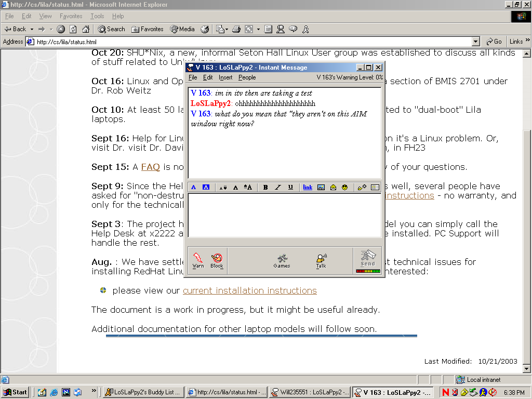The height and width of the screenshot is (399, 532).
Task: Open the IE File menu
Action: point(9,16)
